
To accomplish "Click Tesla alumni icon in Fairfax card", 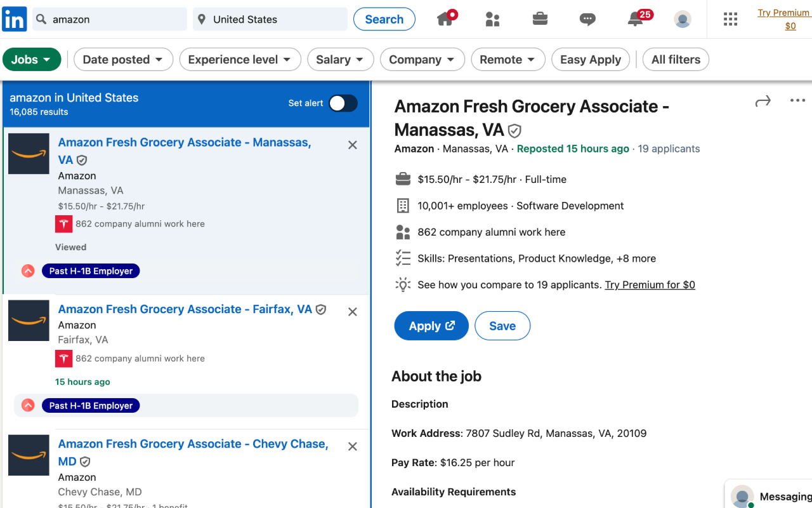I will pyautogui.click(x=63, y=359).
